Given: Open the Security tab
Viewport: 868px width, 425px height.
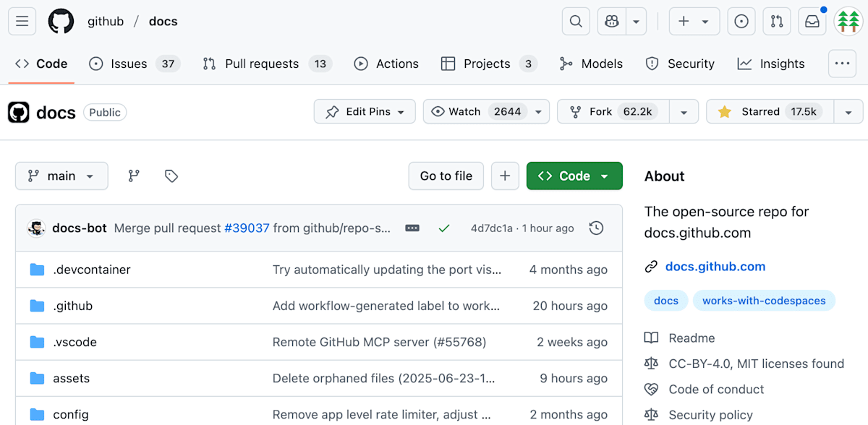Looking at the screenshot, I should tap(680, 64).
